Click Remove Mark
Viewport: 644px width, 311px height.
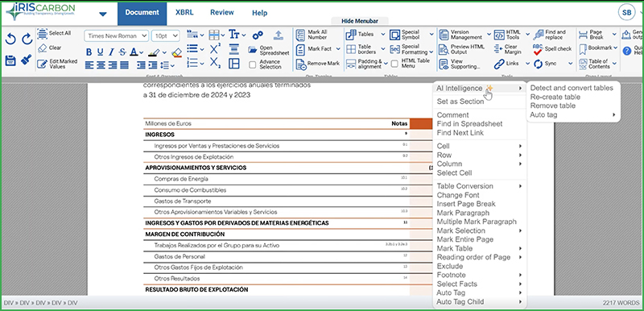click(x=317, y=64)
